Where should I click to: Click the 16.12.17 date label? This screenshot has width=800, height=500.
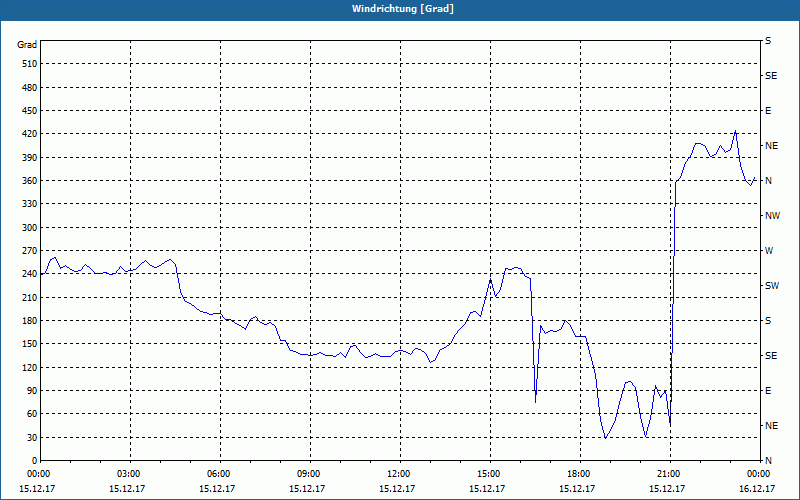(757, 488)
